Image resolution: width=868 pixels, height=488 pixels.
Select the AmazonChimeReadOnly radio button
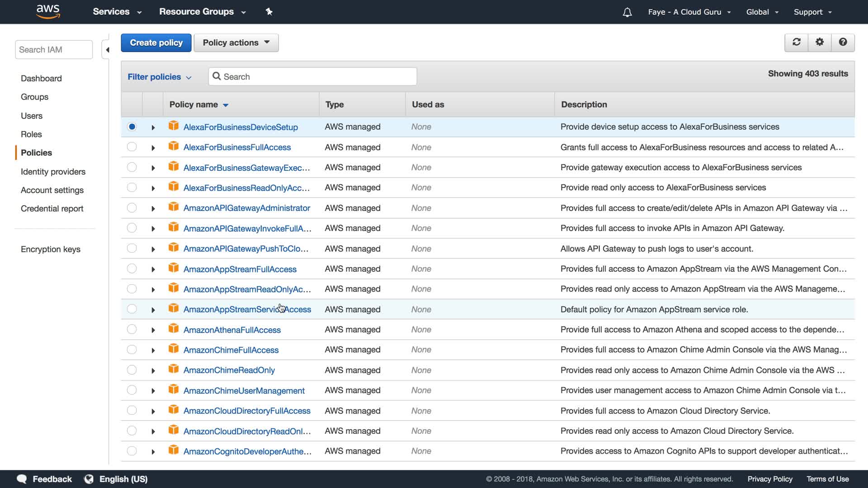(x=132, y=370)
